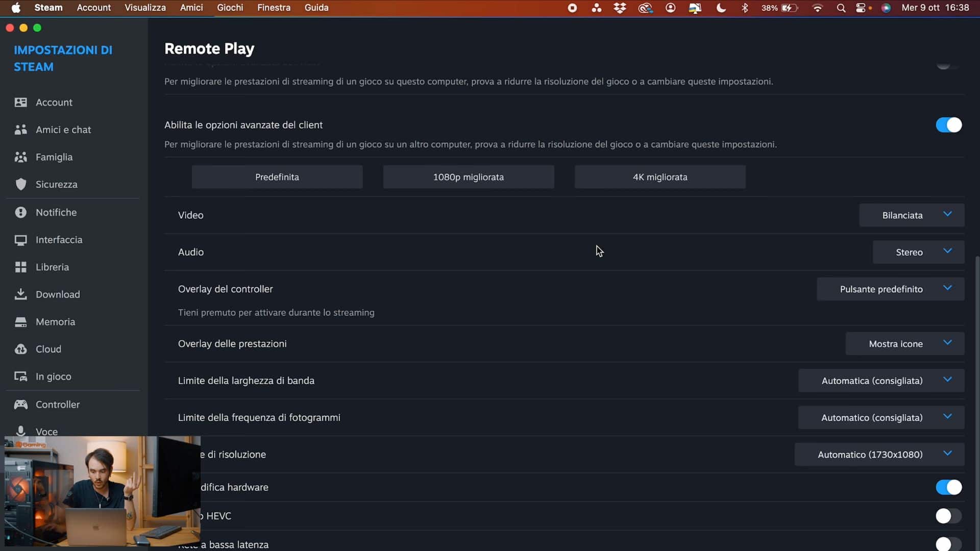This screenshot has width=980, height=551.
Task: Open the Giochi menu
Action: 230,8
